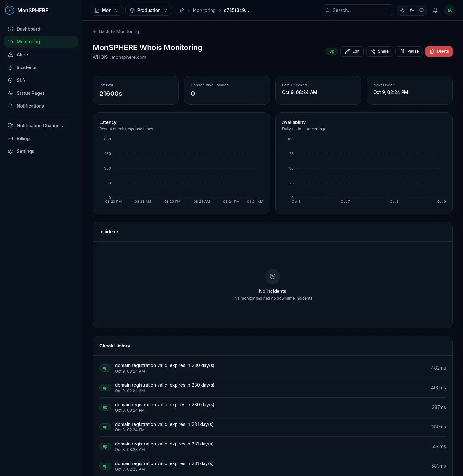Click the 280ms latency value
The width and height of the screenshot is (463, 476).
[x=439, y=427]
